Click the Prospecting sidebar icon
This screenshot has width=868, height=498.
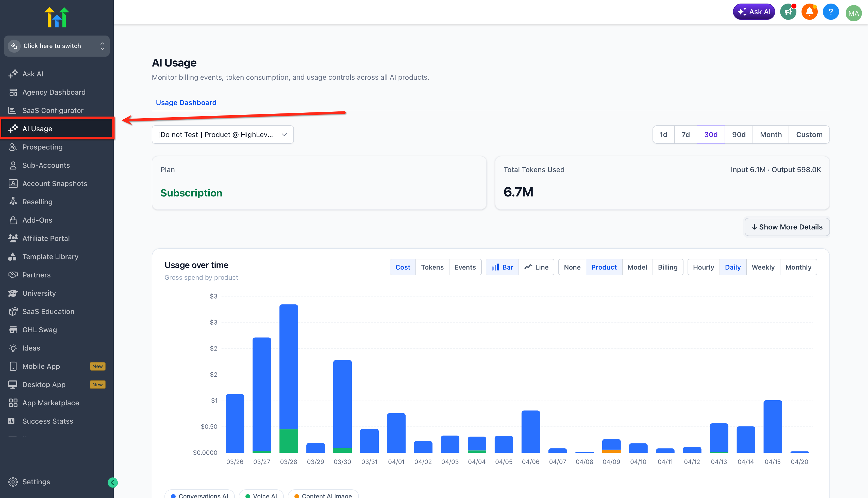(x=13, y=147)
